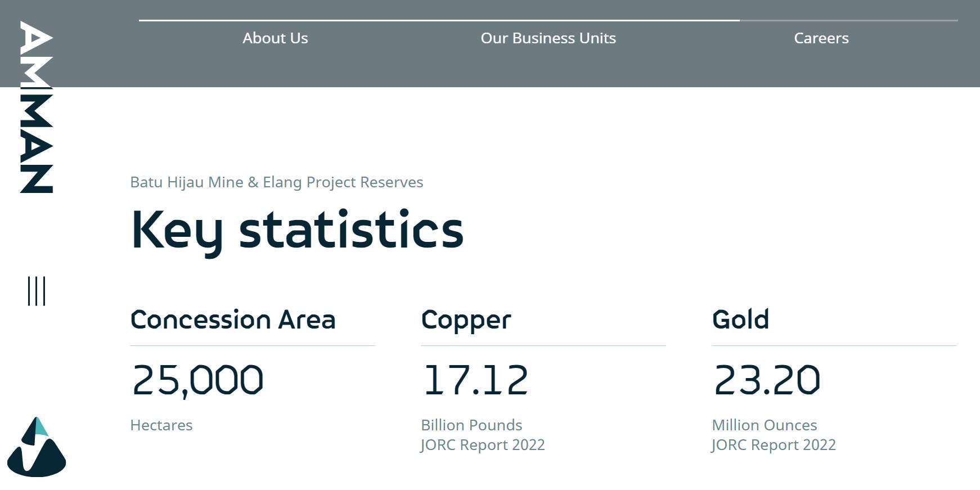Click the mountain emblem icon

[x=37, y=447]
